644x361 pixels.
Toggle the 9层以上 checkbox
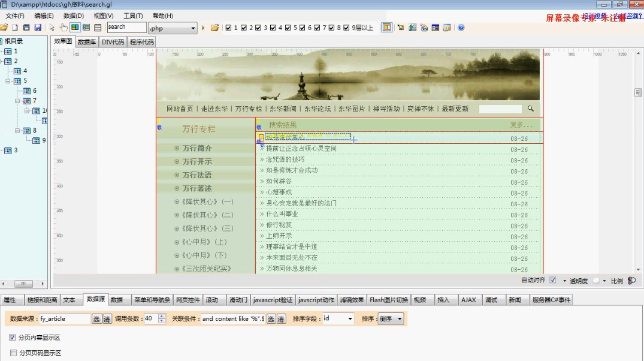pyautogui.click(x=346, y=28)
